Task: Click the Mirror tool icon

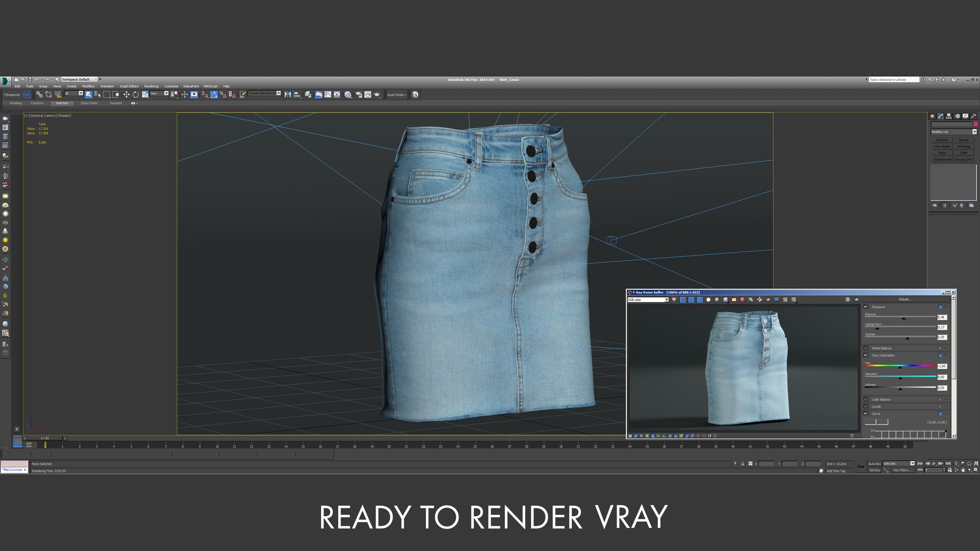Action: pos(288,94)
